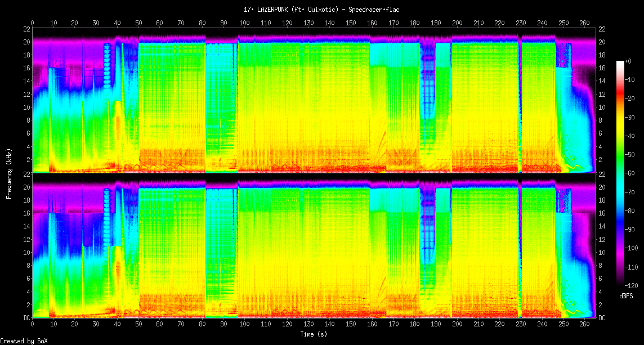Click the 0 mark on the top time axis
644x345 pixels.
(32, 23)
